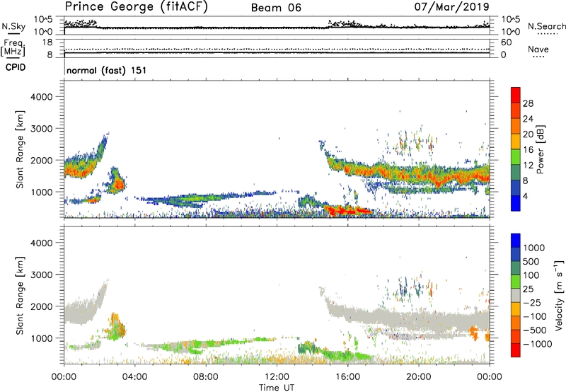This screenshot has height=392, width=566.
Task: Select the 'Beam 06' label
Action: point(276,8)
